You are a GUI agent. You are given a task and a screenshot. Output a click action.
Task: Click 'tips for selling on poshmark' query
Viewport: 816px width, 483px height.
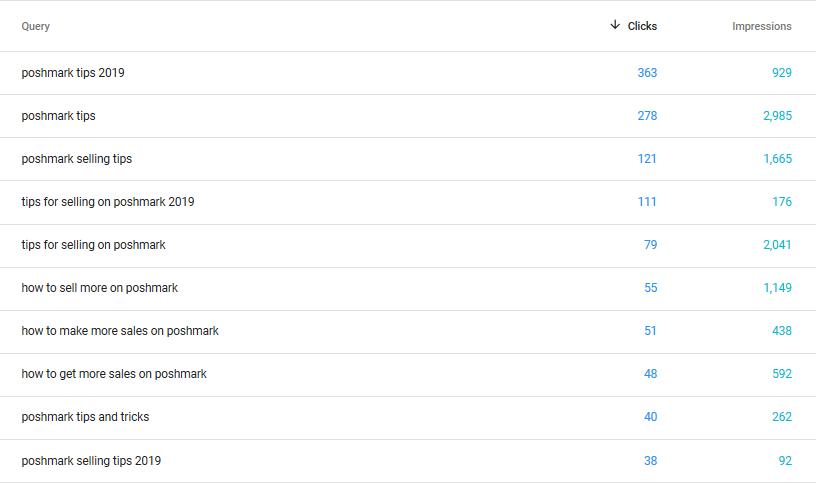pyautogui.click(x=93, y=245)
